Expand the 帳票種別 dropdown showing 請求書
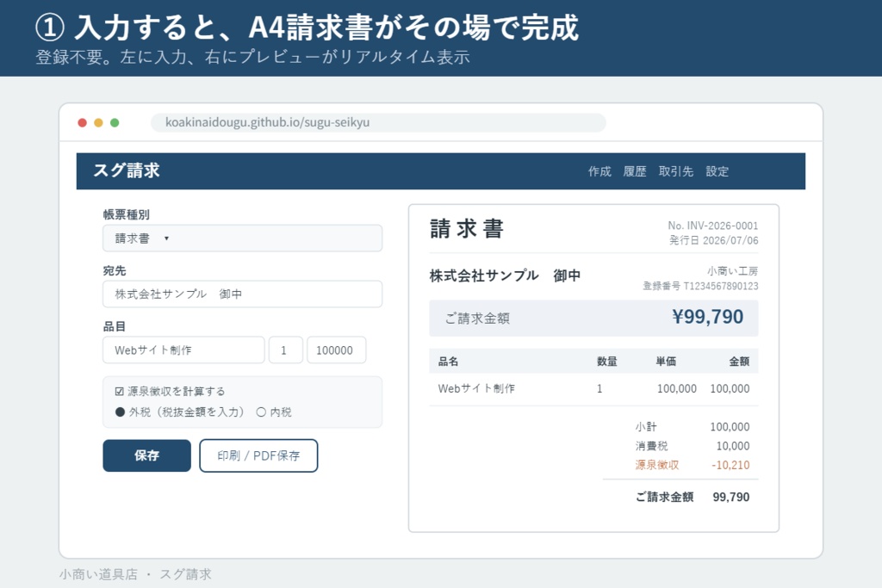The width and height of the screenshot is (882, 588). (x=242, y=238)
